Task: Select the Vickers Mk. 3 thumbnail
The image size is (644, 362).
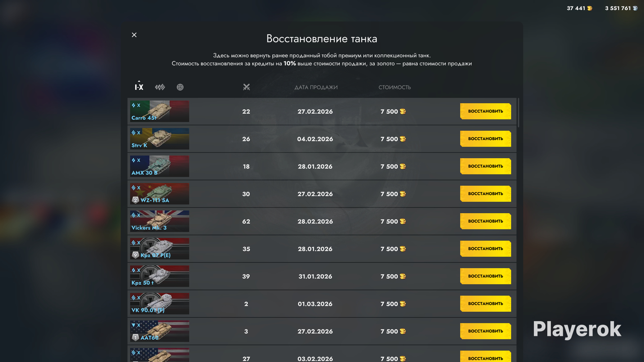Action: coord(160,221)
